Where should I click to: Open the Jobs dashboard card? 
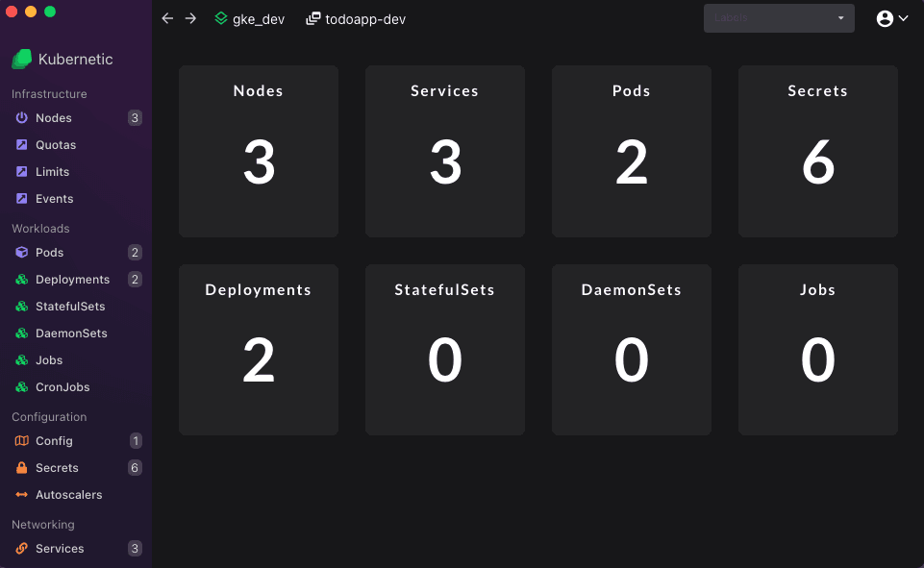(818, 350)
